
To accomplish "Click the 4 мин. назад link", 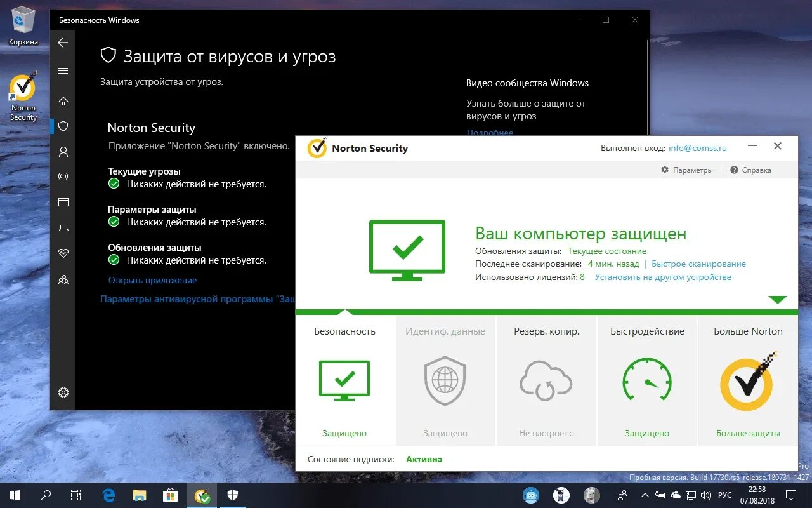I will coord(613,264).
